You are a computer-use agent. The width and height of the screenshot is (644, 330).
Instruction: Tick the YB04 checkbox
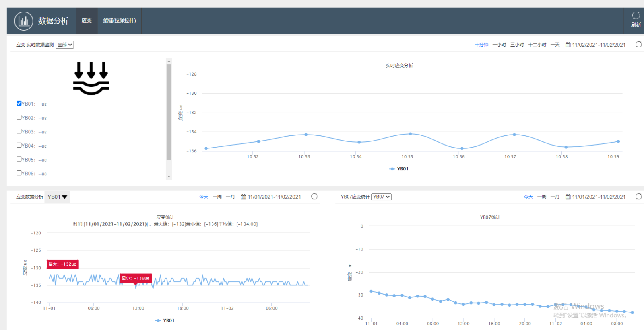point(19,145)
